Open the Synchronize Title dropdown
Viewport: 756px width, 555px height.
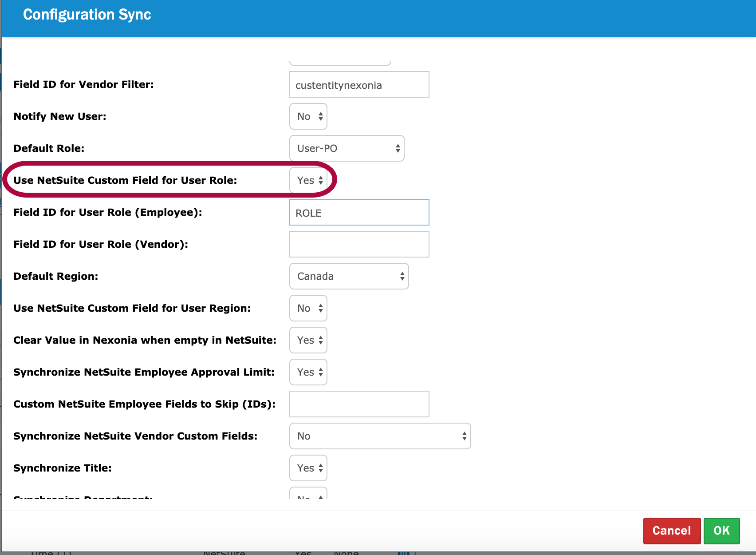tap(308, 468)
